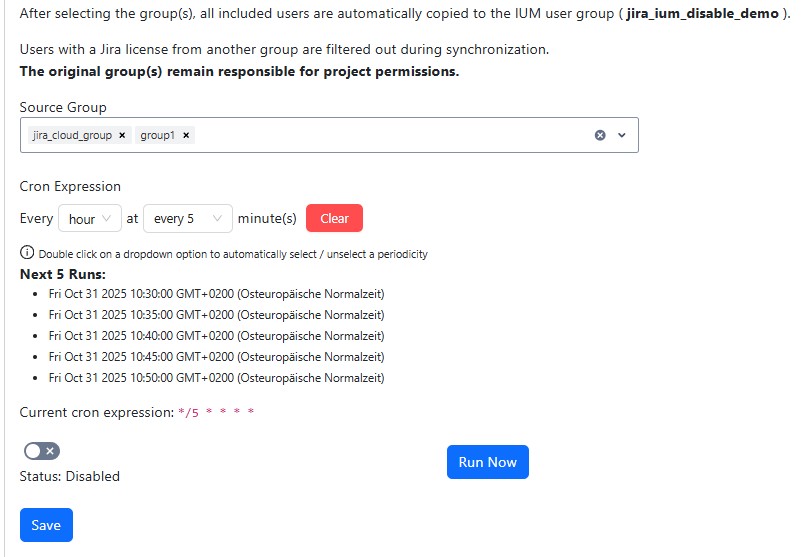Viewport: 810px width, 557px height.
Task: Remove the group1 tag
Action: tap(186, 135)
